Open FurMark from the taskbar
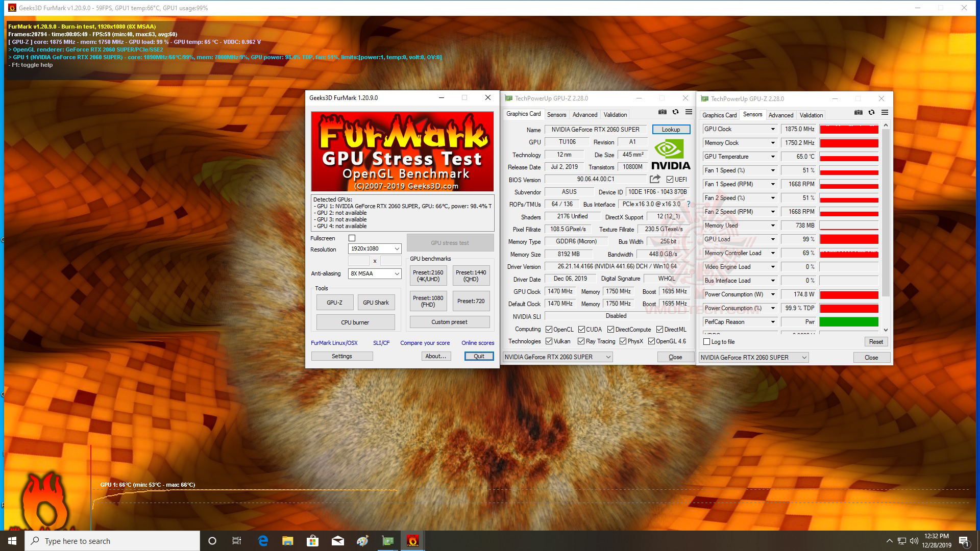This screenshot has width=980, height=551. pyautogui.click(x=412, y=540)
